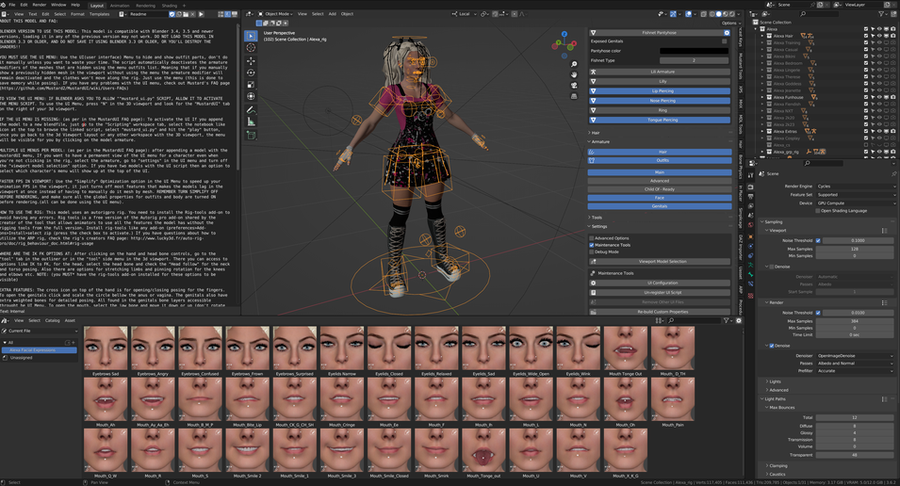The height and width of the screenshot is (486, 900).
Task: Open the Add menu in viewport header
Action: point(332,14)
